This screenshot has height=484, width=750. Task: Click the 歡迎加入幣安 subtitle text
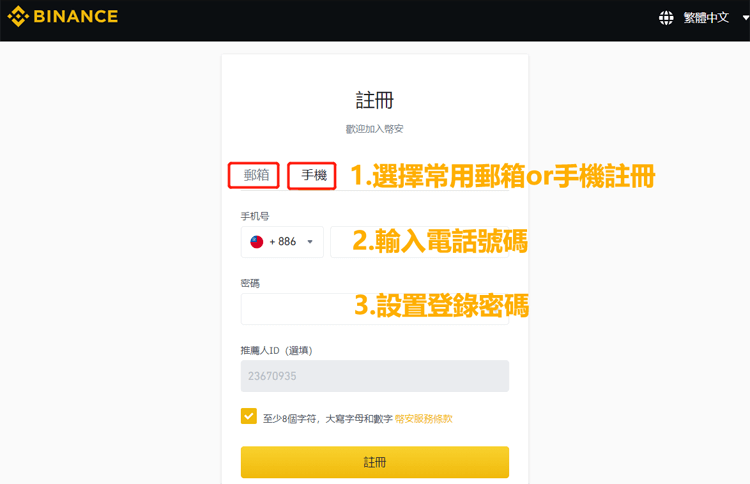coord(375,129)
